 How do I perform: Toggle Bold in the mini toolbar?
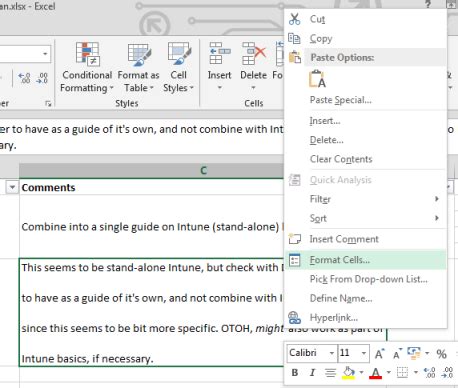(x=295, y=372)
